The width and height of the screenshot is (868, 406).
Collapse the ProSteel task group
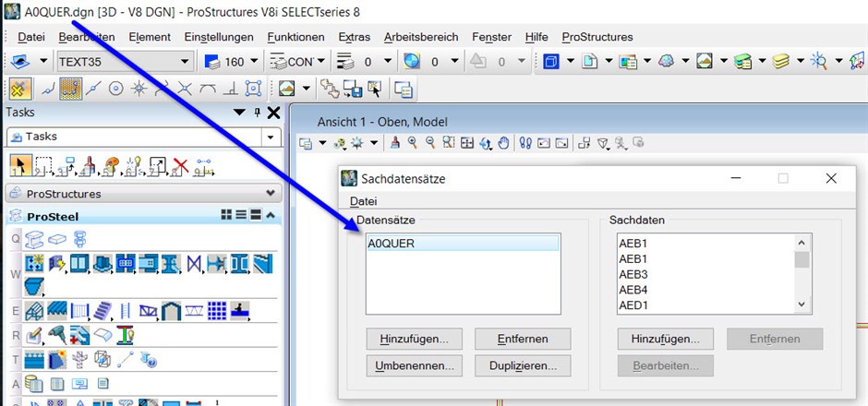[271, 215]
